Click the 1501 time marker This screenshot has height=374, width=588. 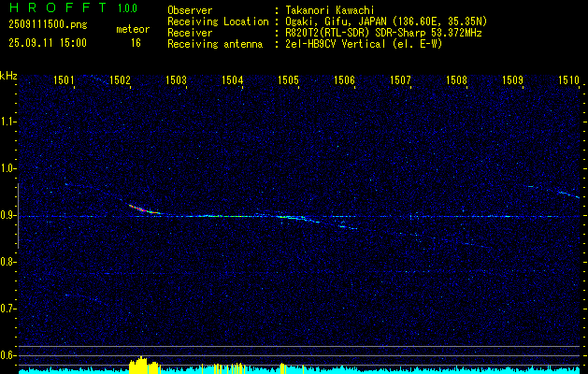click(x=64, y=79)
